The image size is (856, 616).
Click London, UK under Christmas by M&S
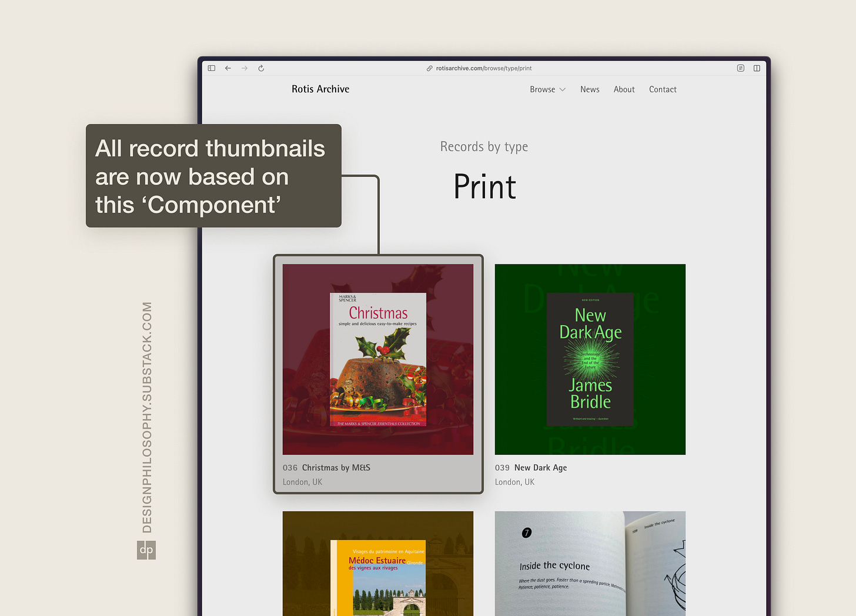(302, 482)
